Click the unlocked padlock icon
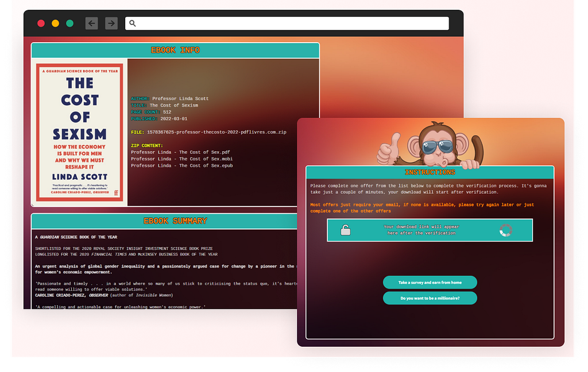Screen dimensions: 588x372 [x=345, y=230]
